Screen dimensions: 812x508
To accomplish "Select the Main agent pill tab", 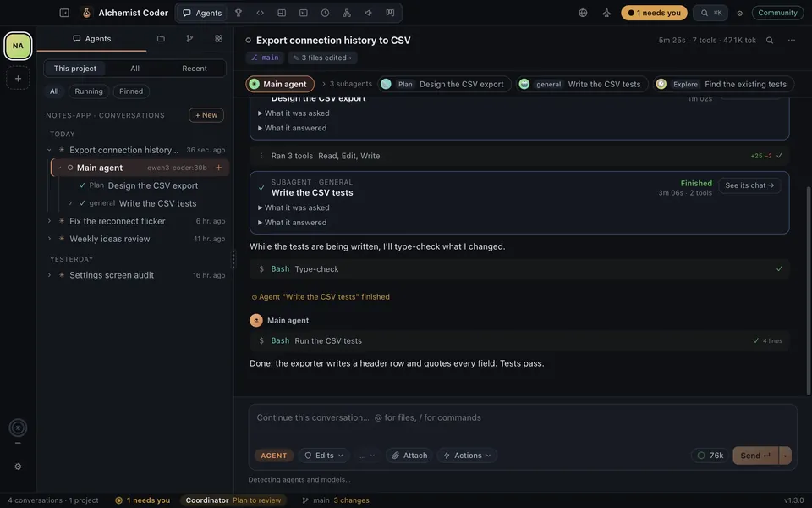I will [280, 84].
